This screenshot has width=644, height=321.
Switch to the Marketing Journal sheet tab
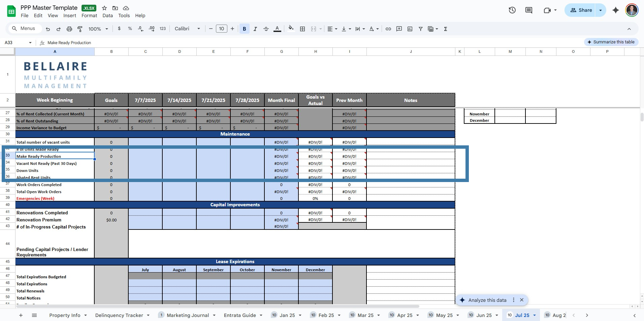(x=188, y=315)
